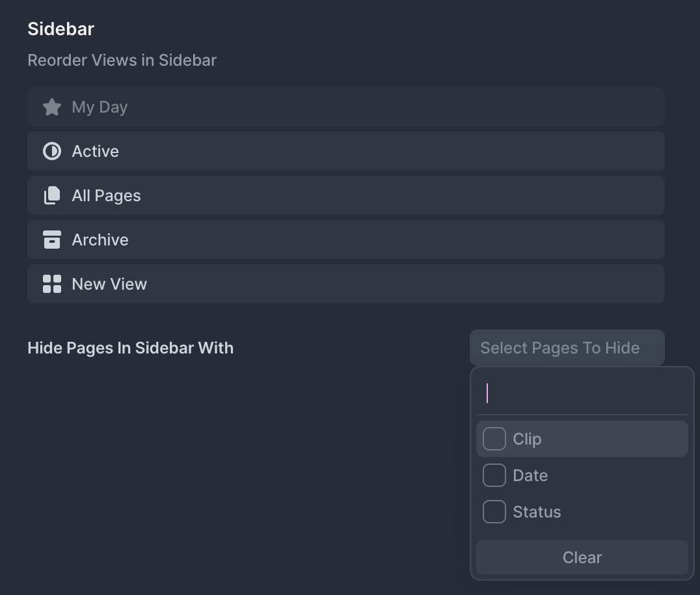Pick the Status option label
700x595 pixels.
[537, 512]
